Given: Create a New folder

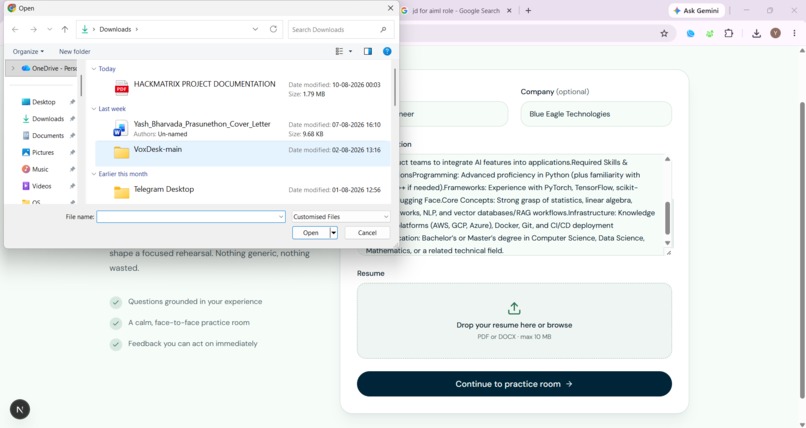Looking at the screenshot, I should (x=75, y=51).
